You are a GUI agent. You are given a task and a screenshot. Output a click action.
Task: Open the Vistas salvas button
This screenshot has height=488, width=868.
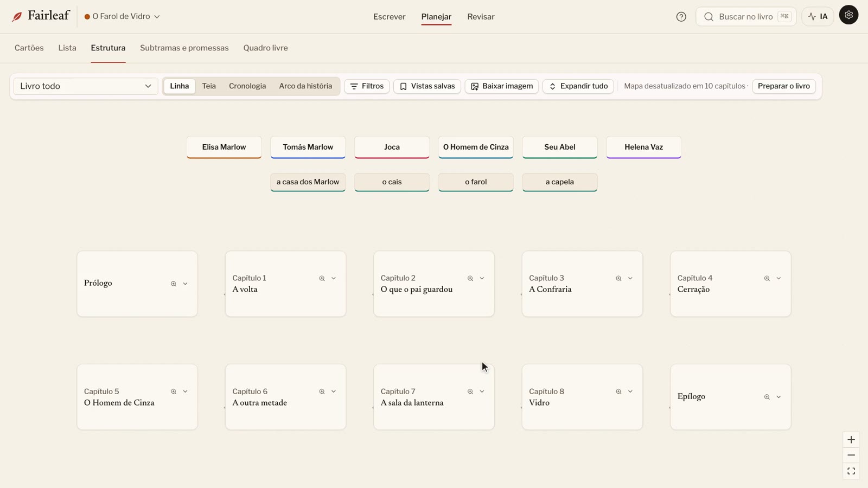click(x=427, y=86)
